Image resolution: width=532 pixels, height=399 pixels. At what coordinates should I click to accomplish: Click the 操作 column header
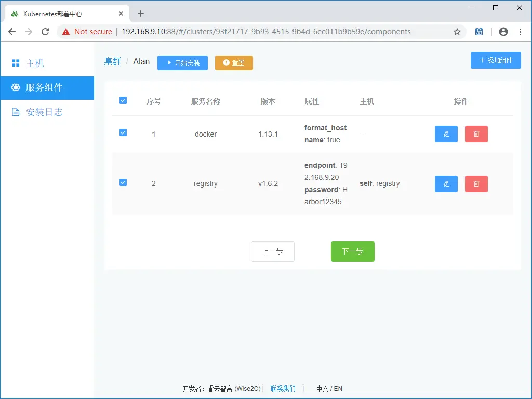coord(461,101)
